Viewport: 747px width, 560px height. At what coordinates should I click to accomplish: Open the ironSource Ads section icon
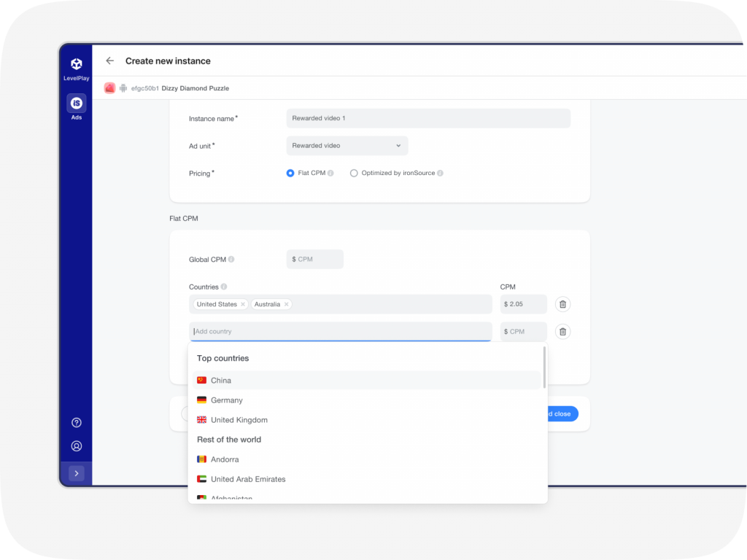point(77,103)
